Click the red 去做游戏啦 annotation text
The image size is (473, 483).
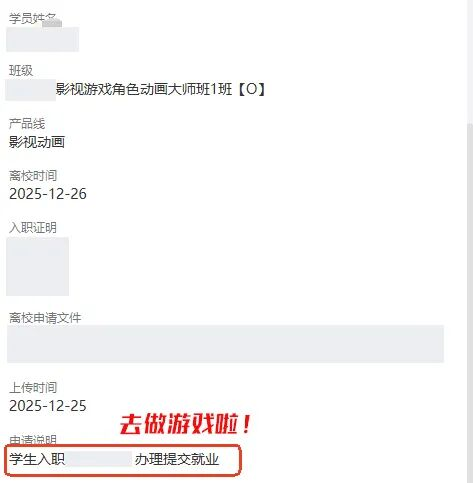[x=185, y=424]
